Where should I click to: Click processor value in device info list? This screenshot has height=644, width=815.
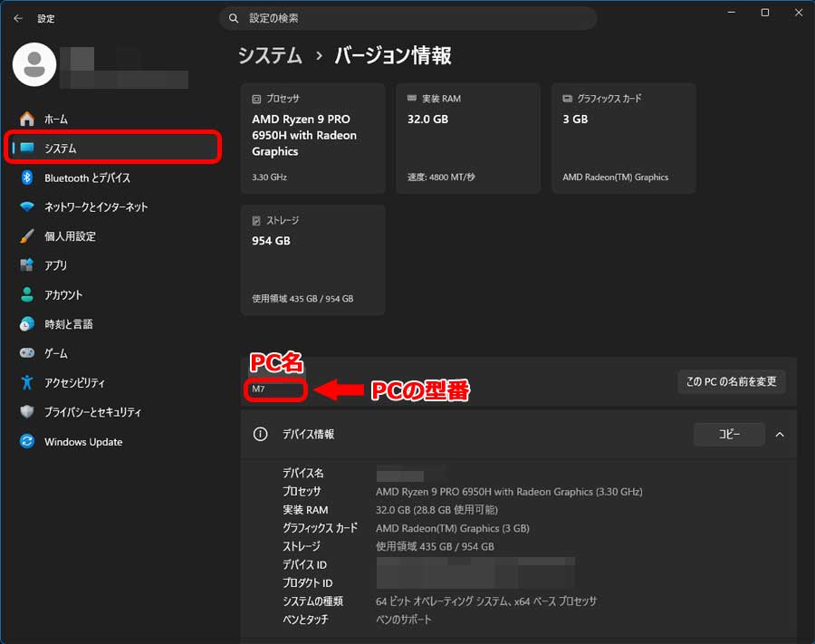pyautogui.click(x=509, y=492)
